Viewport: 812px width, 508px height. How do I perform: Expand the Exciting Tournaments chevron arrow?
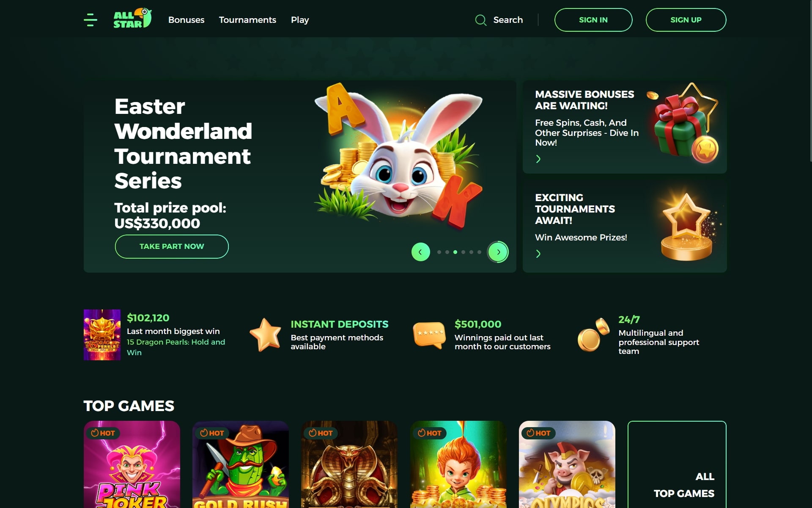[x=538, y=254]
